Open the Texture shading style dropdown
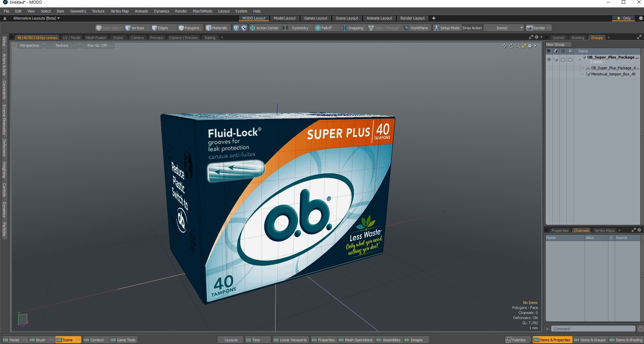The image size is (644, 344). [62, 46]
